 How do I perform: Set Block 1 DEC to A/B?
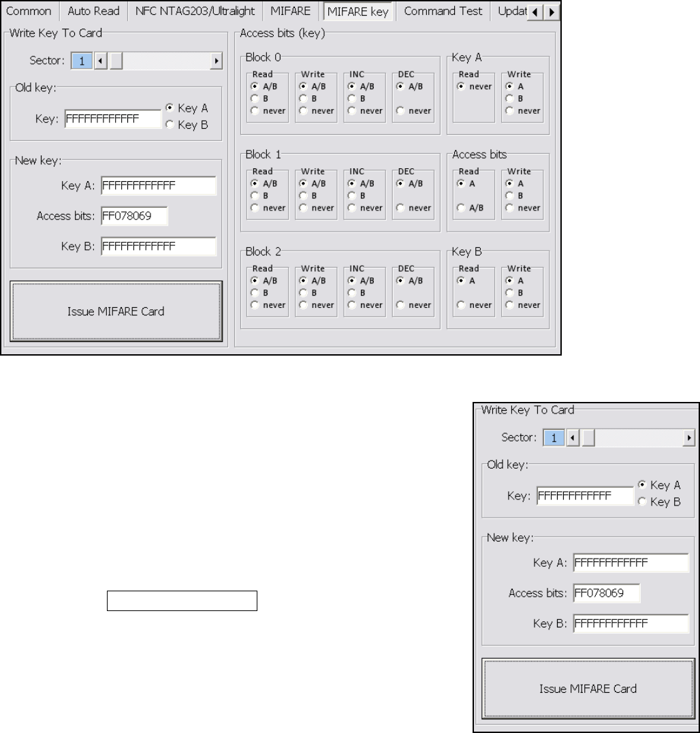pos(411,184)
